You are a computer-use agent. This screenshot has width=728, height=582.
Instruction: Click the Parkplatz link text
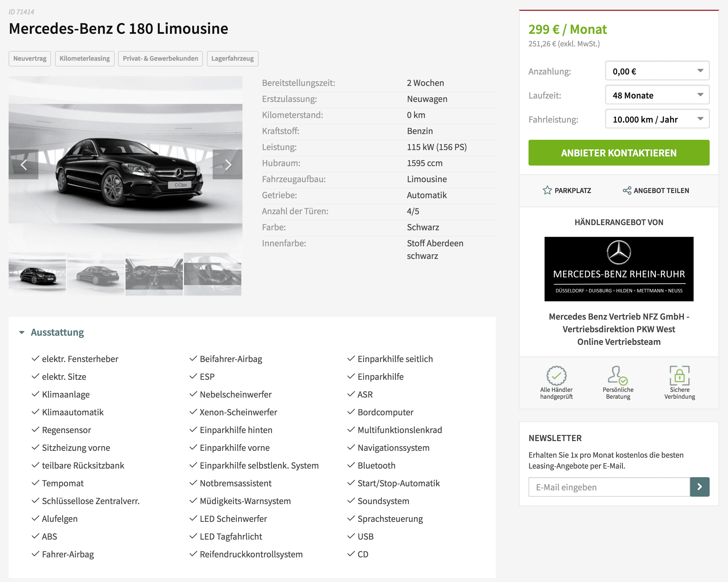pos(573,190)
